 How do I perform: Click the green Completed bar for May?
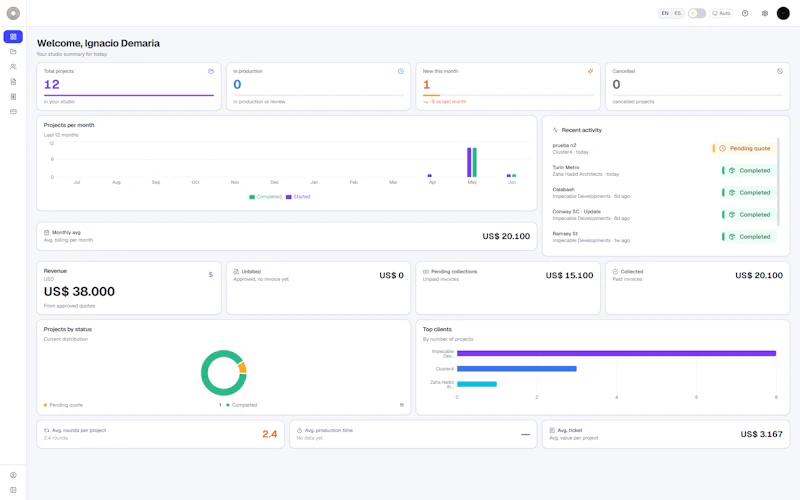click(474, 162)
